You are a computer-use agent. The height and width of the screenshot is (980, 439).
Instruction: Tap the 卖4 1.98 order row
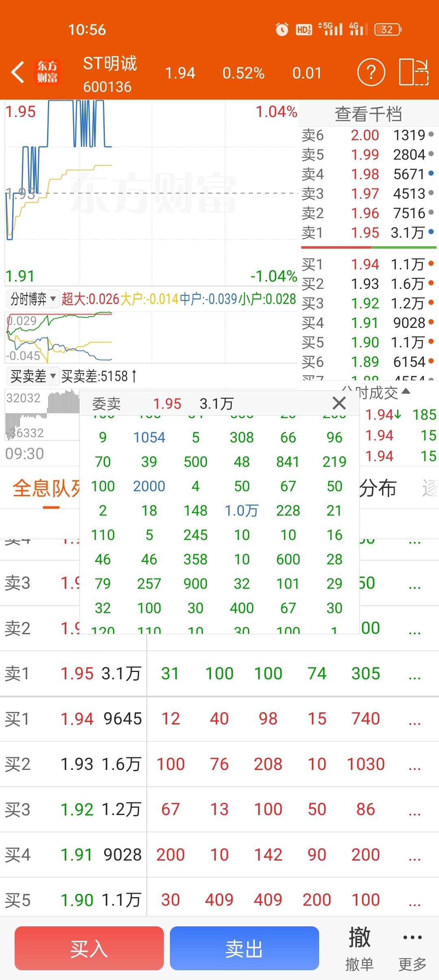click(x=368, y=174)
